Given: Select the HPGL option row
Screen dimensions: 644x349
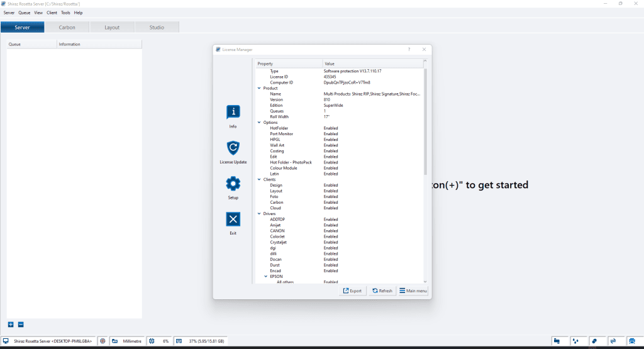Looking at the screenshot, I should pos(339,140).
